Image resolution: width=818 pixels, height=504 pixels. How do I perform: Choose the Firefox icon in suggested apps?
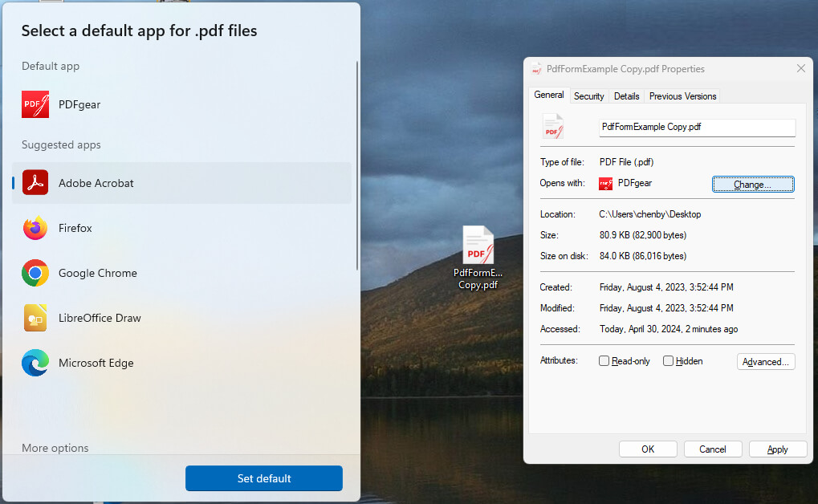pos(35,228)
